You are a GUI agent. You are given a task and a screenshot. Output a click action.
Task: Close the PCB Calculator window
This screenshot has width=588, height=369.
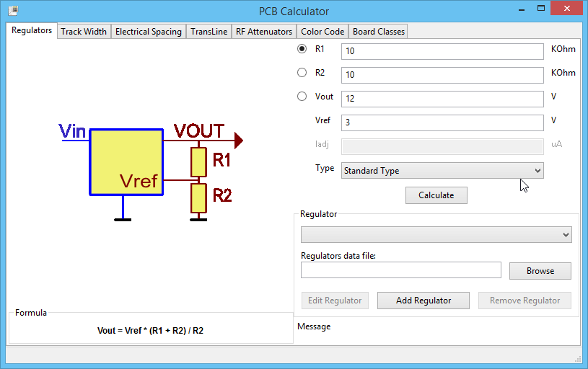click(x=567, y=8)
